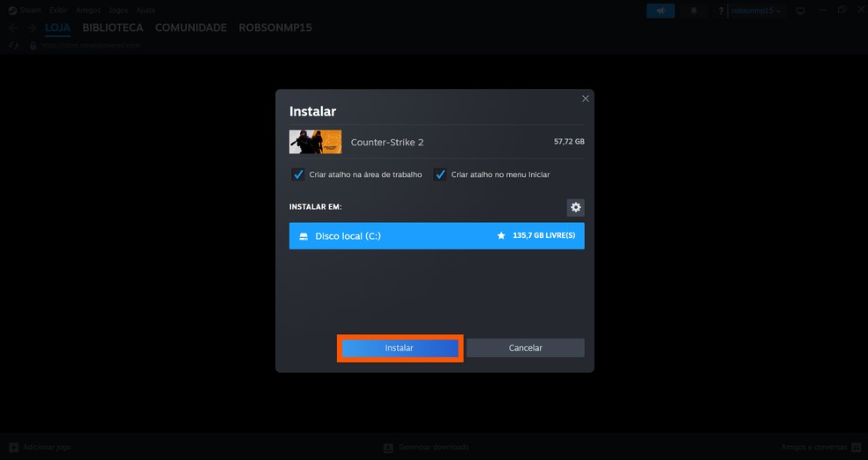Viewport: 868px width, 460px height.
Task: Click the page reload icon
Action: pos(14,46)
